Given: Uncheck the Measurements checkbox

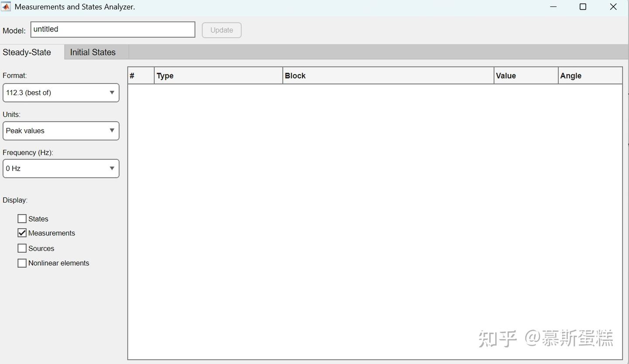Looking at the screenshot, I should click(22, 233).
